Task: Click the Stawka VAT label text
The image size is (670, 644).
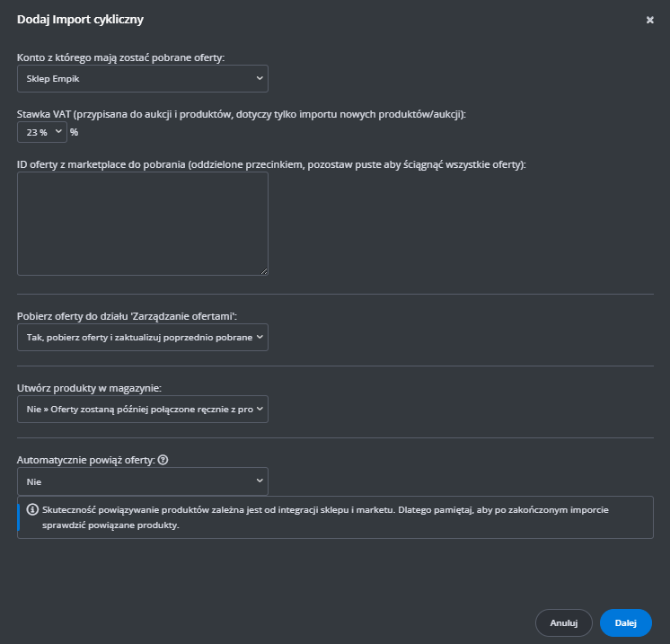Action: 242,114
